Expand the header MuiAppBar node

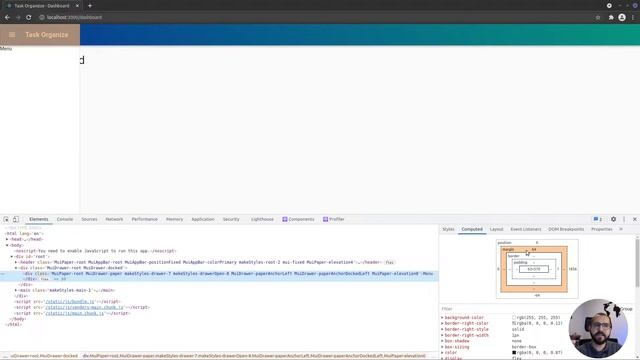point(16,262)
